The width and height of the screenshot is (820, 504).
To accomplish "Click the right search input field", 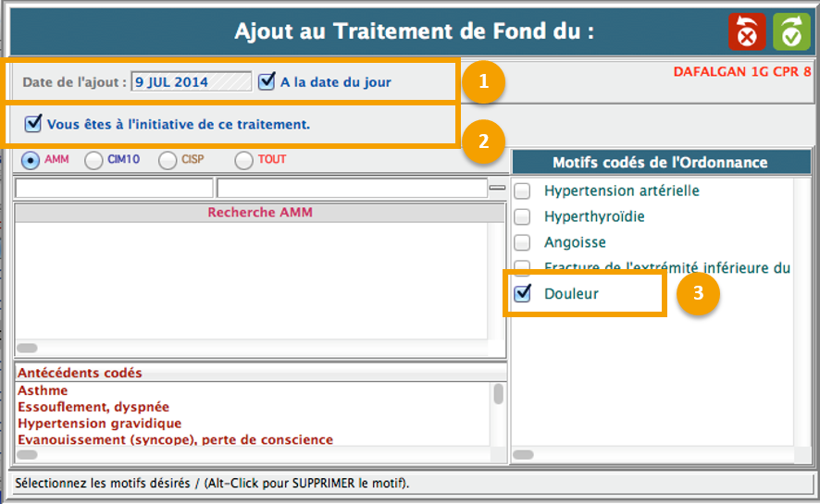I will tap(351, 189).
